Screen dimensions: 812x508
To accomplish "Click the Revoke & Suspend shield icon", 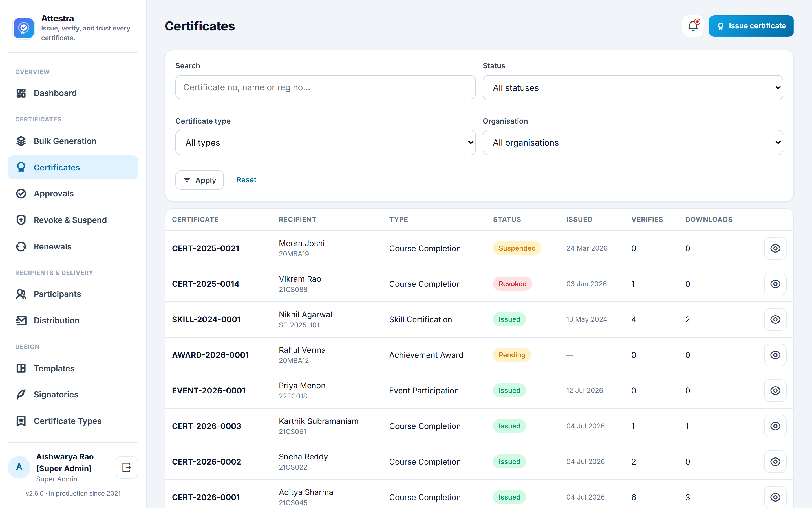I will (x=21, y=220).
